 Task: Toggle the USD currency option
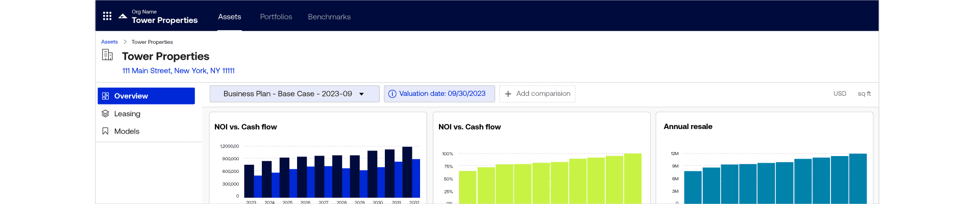[840, 94]
